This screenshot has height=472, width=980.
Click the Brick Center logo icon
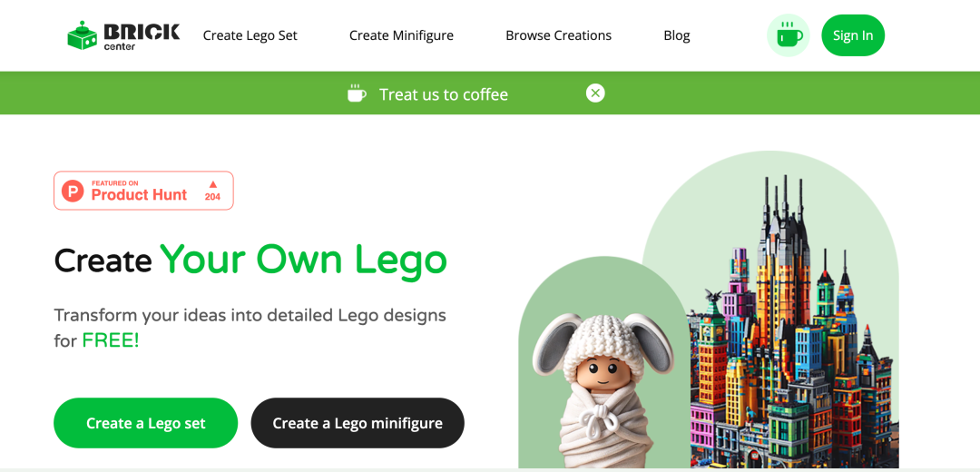point(83,35)
